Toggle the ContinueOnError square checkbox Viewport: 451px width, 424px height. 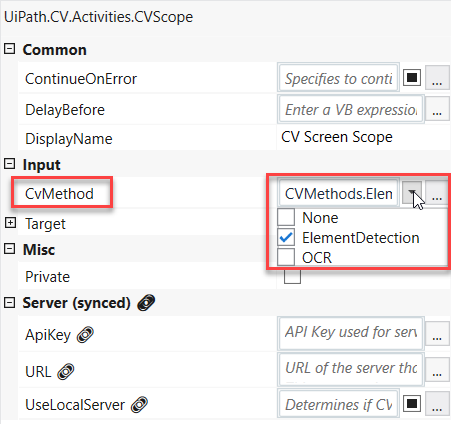tap(412, 78)
